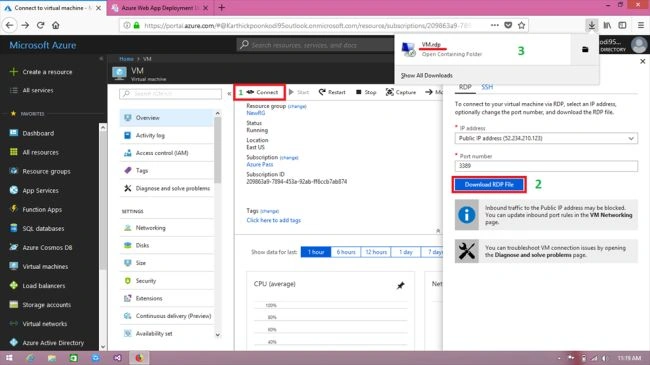Open new Firefox tab plus button
This screenshot has width=650, height=365.
coord(221,7)
